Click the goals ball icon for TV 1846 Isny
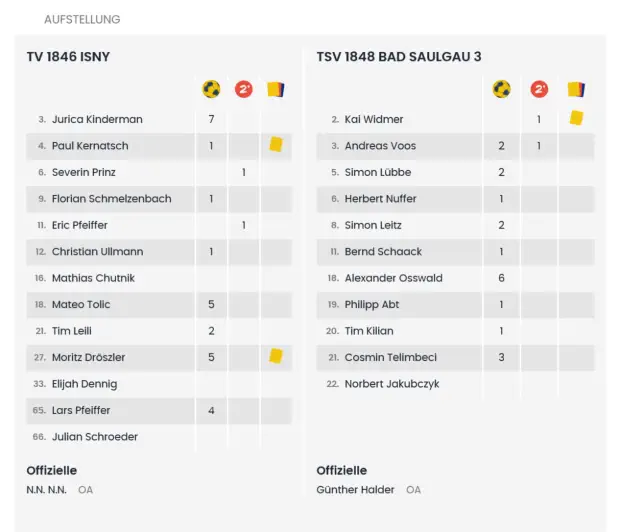 211,89
